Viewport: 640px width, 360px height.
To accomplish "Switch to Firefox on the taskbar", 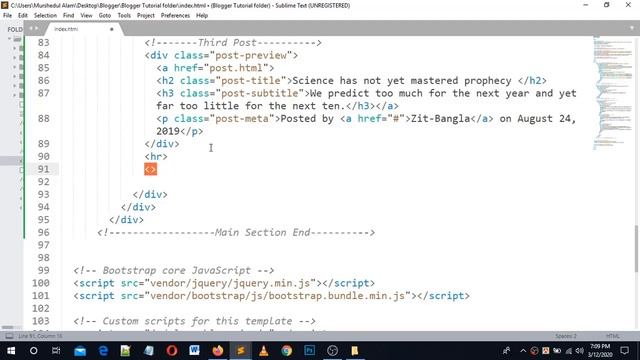I will pos(218,351).
